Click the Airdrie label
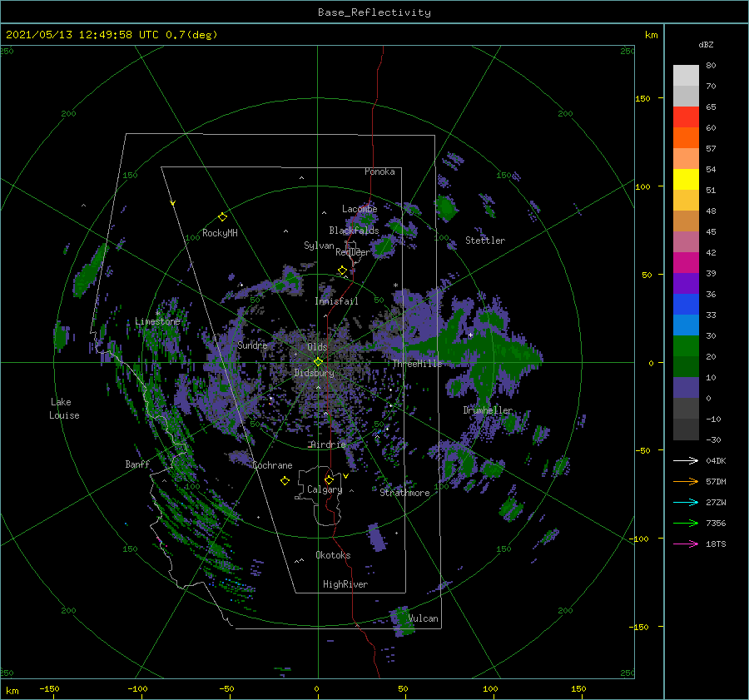The height and width of the screenshot is (700, 749). (328, 444)
